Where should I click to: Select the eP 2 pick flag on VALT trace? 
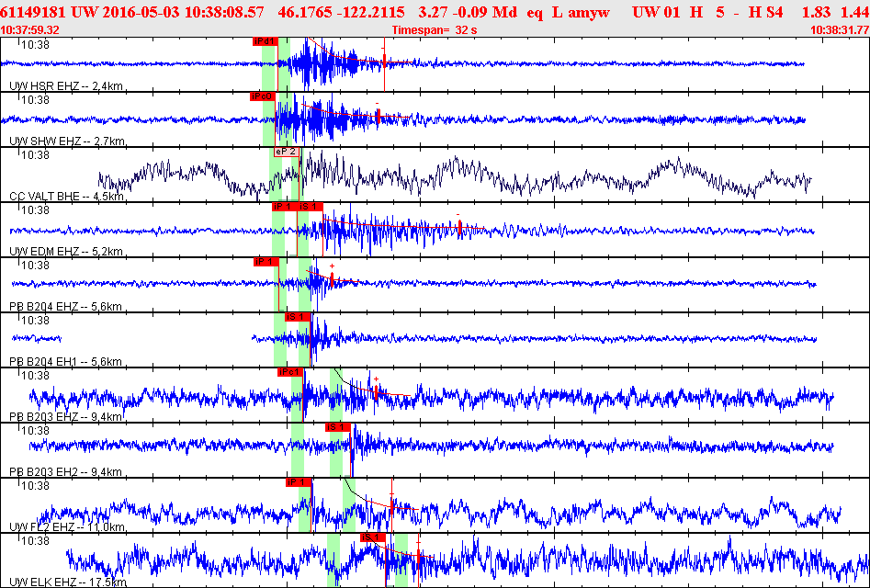(287, 152)
